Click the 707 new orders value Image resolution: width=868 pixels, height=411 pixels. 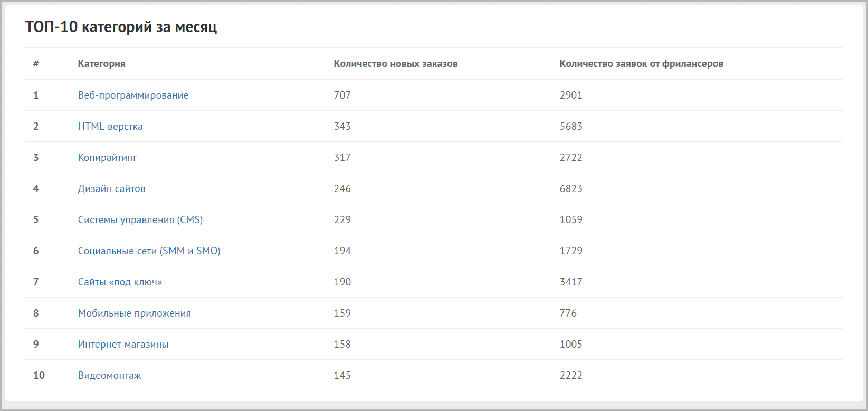342,95
